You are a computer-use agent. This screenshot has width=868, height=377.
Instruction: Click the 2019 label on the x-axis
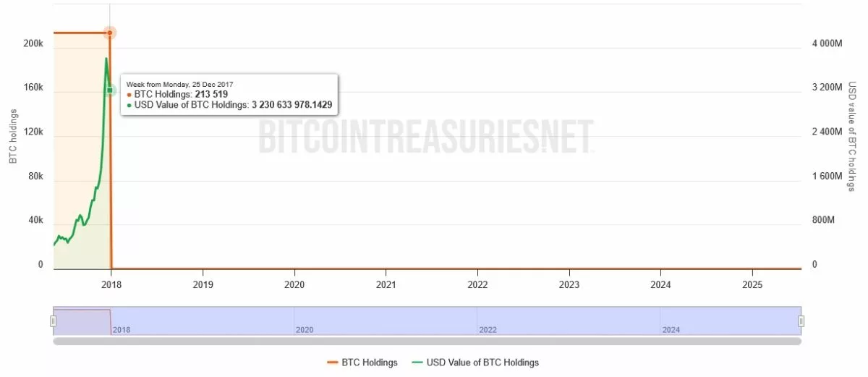click(203, 284)
